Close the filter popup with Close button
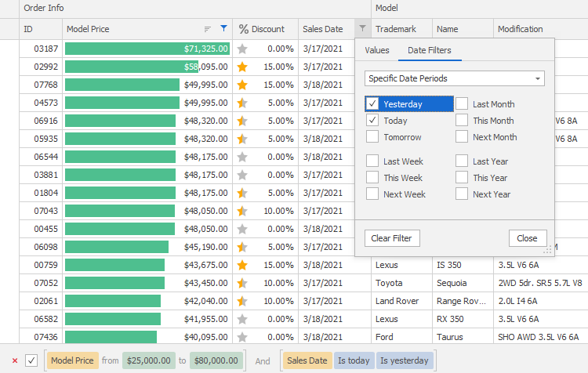Image resolution: width=588 pixels, height=373 pixels. (527, 238)
